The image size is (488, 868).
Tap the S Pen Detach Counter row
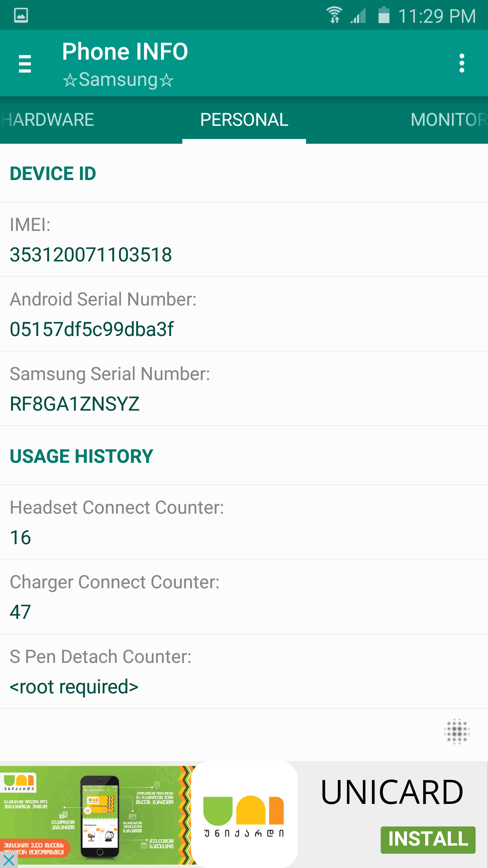pos(244,671)
